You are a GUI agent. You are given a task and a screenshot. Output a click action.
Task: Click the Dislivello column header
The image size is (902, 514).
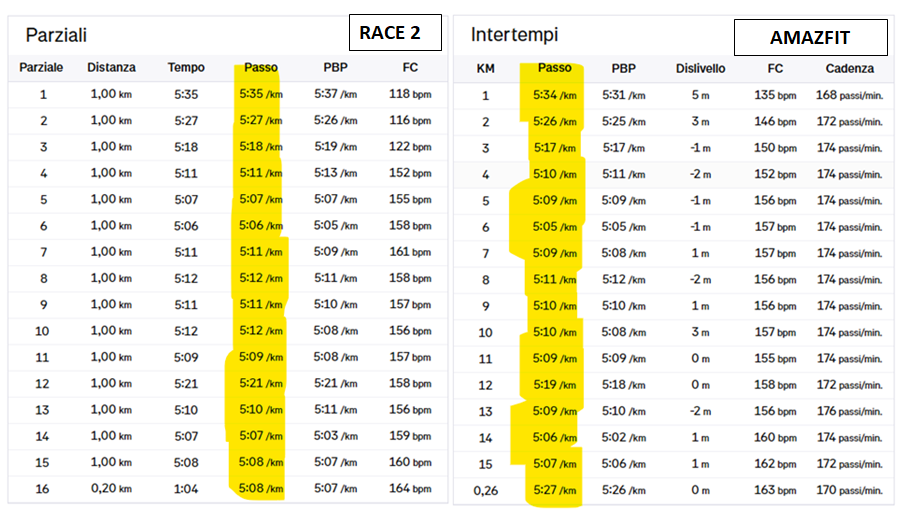[x=700, y=69]
